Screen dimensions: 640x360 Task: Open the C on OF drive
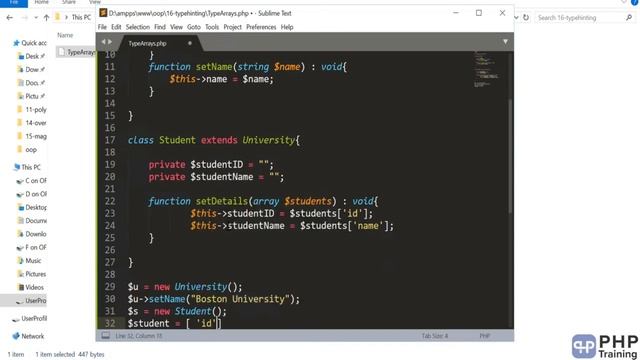pos(32,180)
